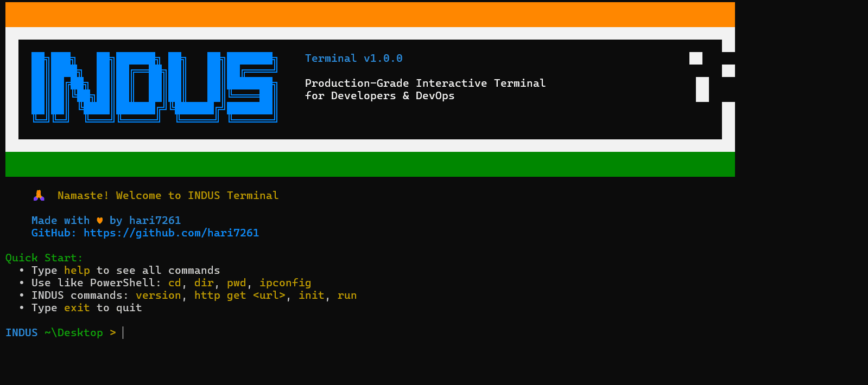Select 'Production-Grade Interactive Terminal' text
Viewport: 868px width, 385px height.
pyautogui.click(x=426, y=84)
